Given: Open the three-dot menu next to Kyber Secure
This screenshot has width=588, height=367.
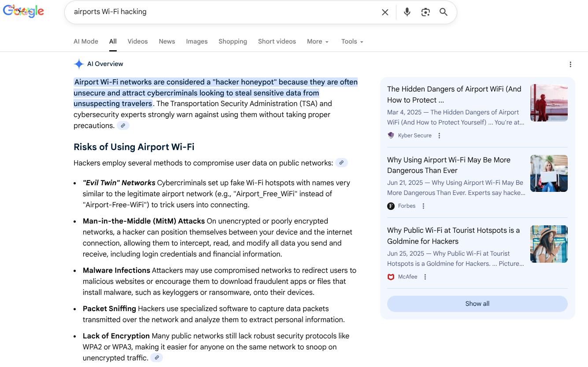Looking at the screenshot, I should tap(439, 136).
